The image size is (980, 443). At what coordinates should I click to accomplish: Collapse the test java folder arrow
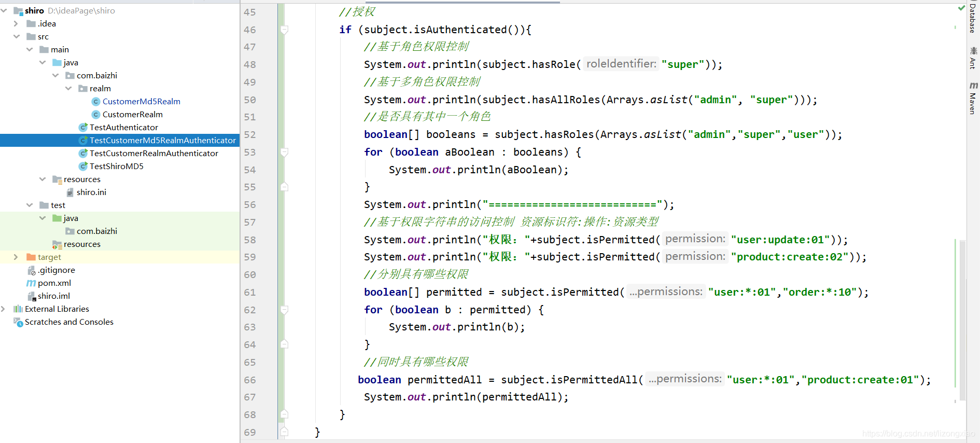point(43,218)
